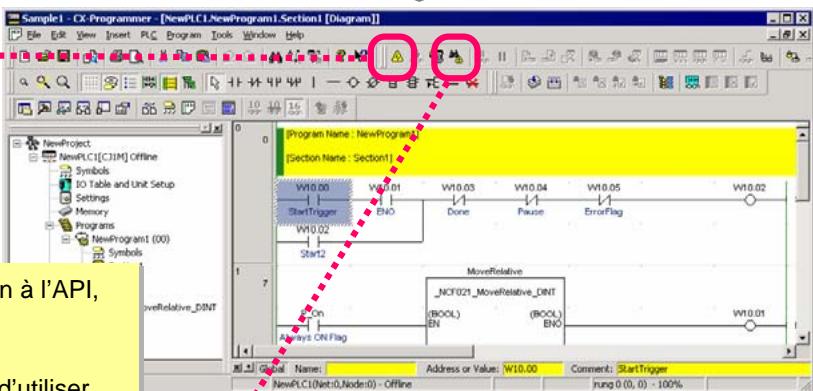Screen dimensions: 813x391
Task: Select the New Coil circle tool
Action: (353, 82)
